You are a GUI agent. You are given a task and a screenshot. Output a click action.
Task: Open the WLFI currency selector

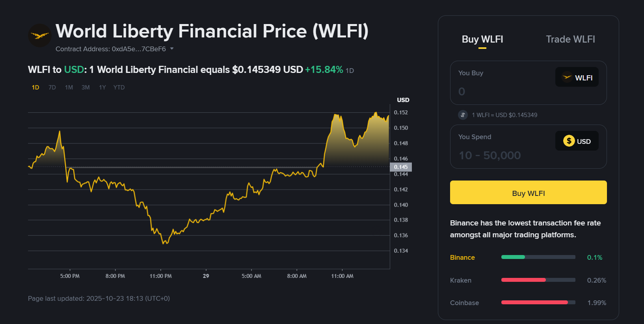pos(577,77)
